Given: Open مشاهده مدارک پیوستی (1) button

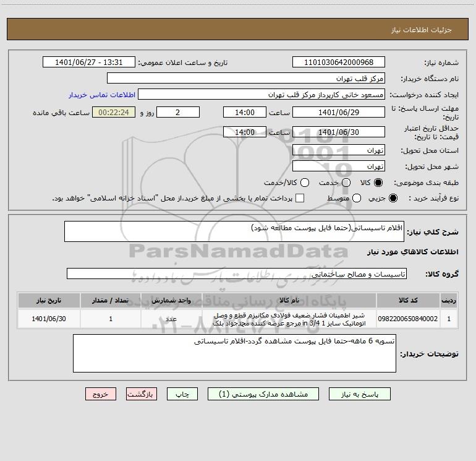Looking at the screenshot, I should [x=263, y=394].
